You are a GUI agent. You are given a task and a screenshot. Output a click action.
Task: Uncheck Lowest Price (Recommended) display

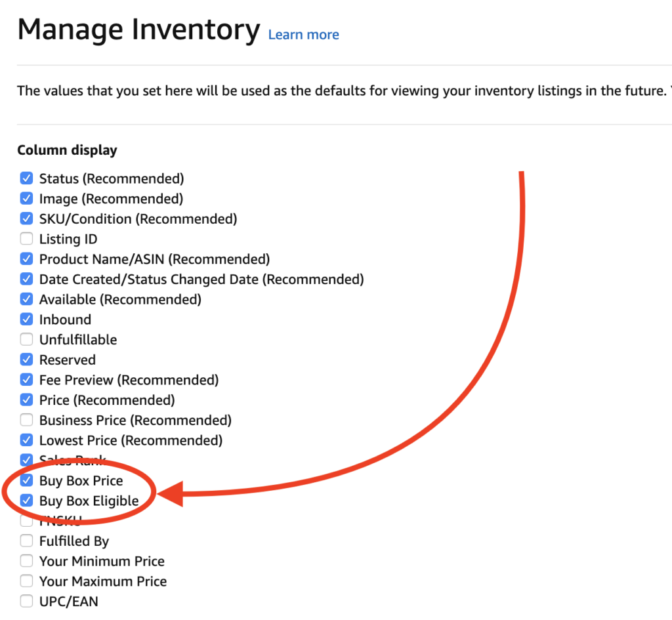[x=26, y=440]
